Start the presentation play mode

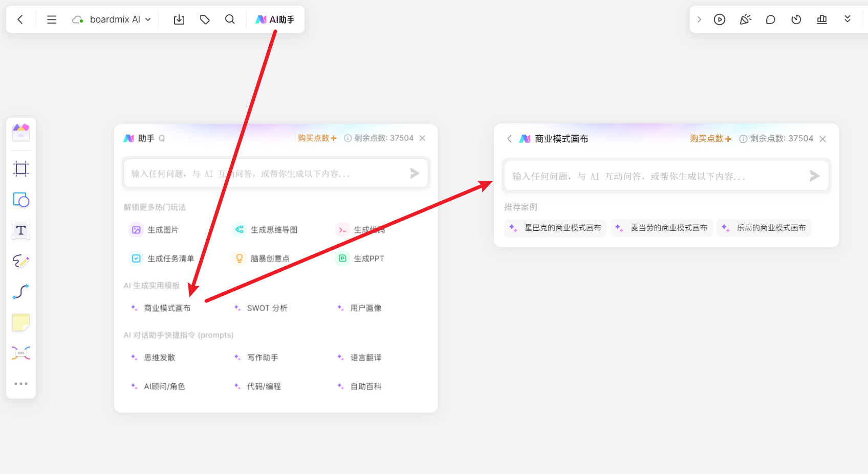[x=720, y=19]
